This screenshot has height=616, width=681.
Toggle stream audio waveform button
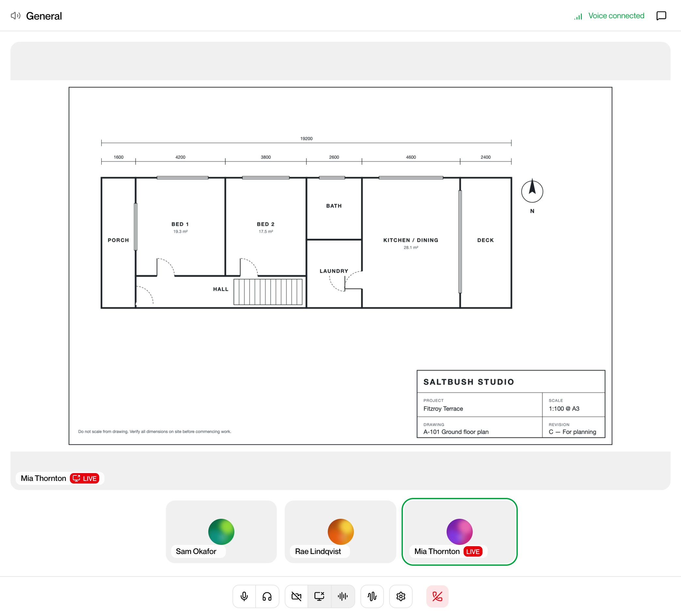click(x=342, y=596)
